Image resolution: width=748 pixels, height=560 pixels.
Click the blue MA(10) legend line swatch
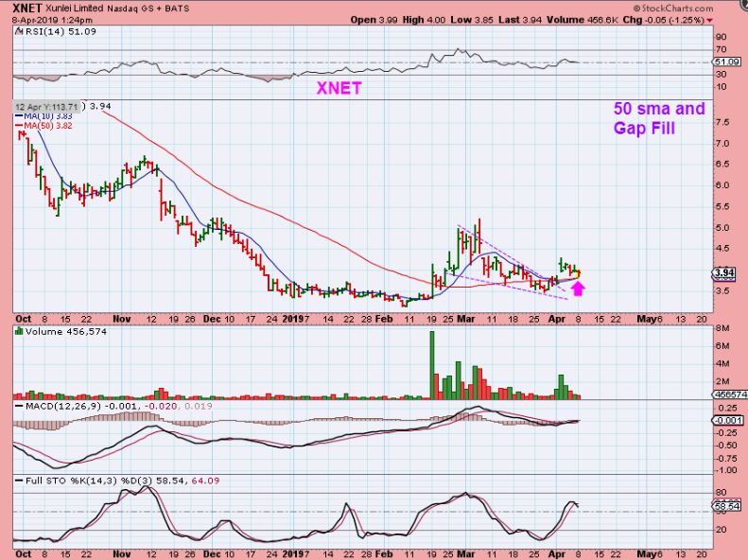tap(19, 116)
